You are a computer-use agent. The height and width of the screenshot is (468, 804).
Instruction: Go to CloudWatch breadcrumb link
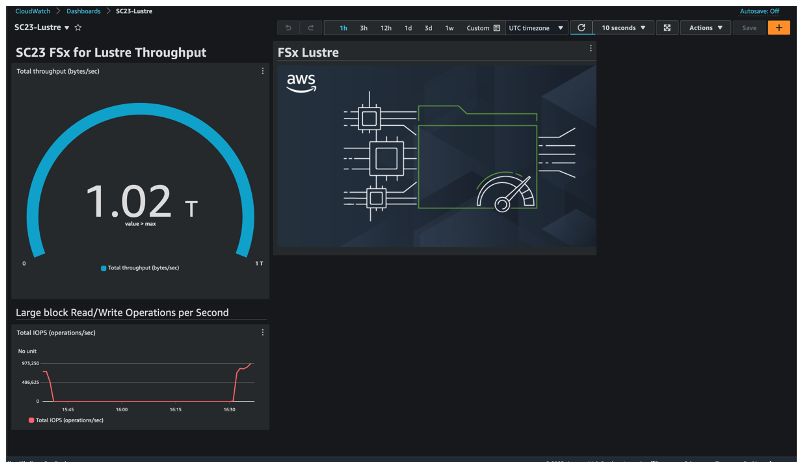[33, 11]
